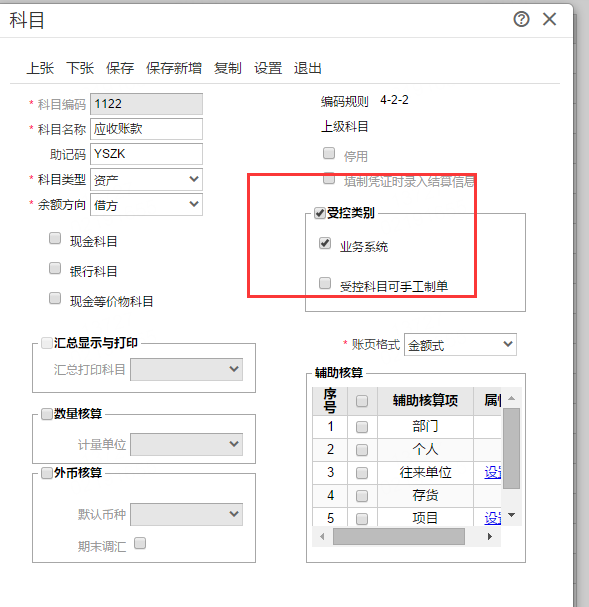Expand the 账页格式 dropdown

tap(460, 345)
